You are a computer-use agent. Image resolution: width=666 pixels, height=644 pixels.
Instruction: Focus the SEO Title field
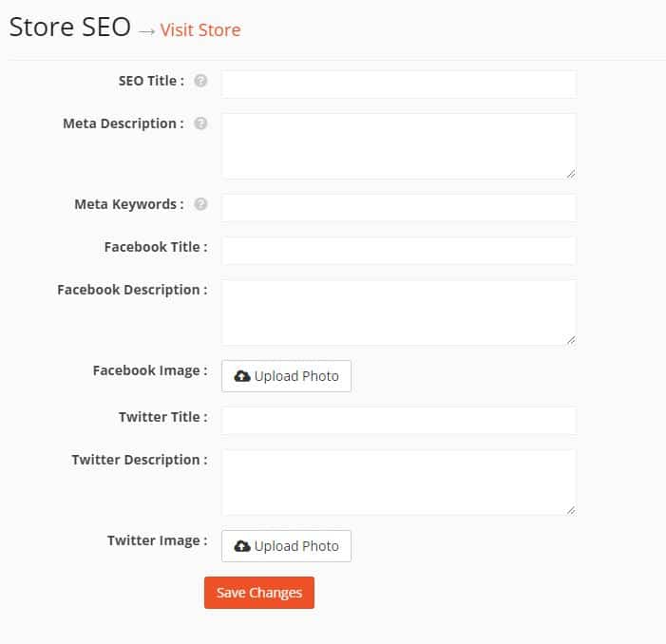tap(399, 85)
